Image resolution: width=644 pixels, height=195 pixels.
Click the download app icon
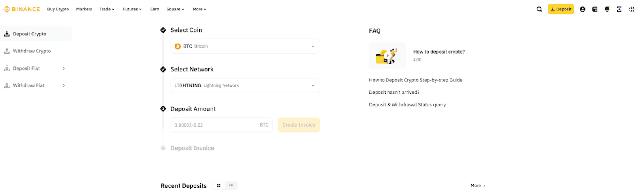[x=619, y=9]
